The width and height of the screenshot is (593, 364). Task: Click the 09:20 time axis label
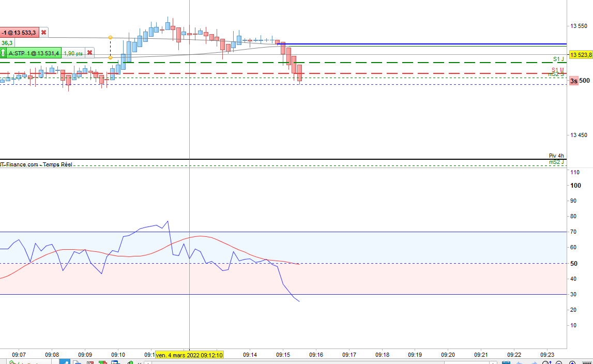click(x=448, y=355)
